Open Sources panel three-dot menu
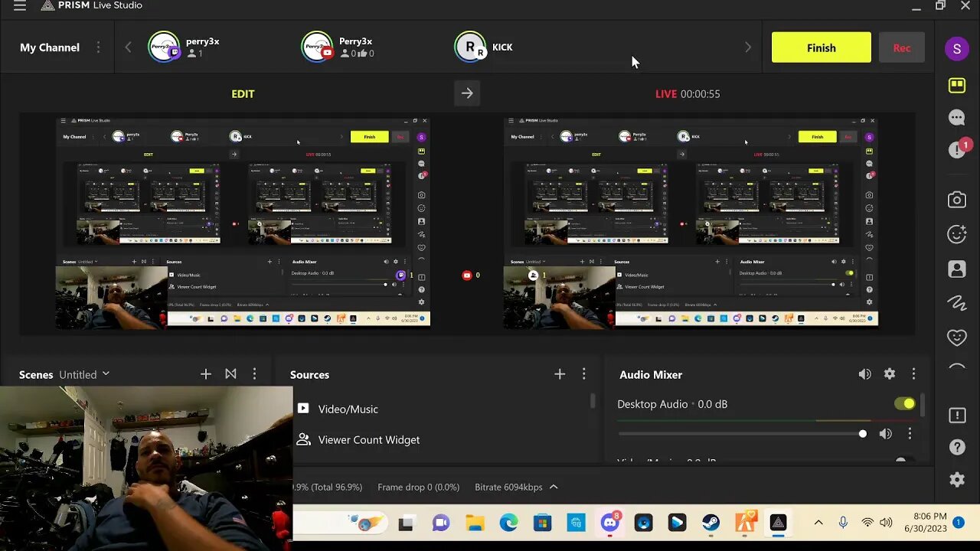 coord(583,374)
